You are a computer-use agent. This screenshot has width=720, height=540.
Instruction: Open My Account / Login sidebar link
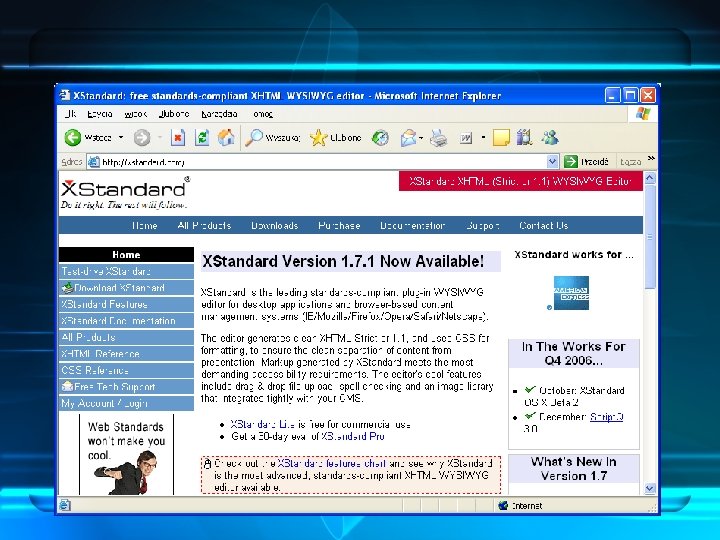126,404
